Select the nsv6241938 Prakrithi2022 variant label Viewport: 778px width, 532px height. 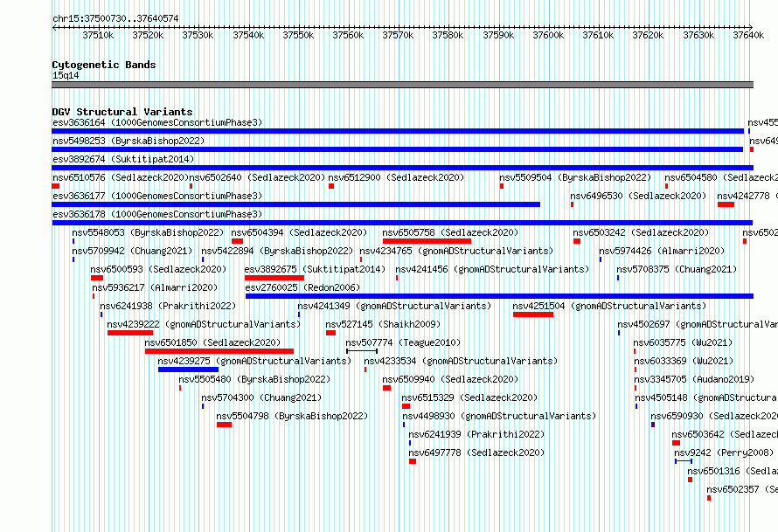[168, 306]
